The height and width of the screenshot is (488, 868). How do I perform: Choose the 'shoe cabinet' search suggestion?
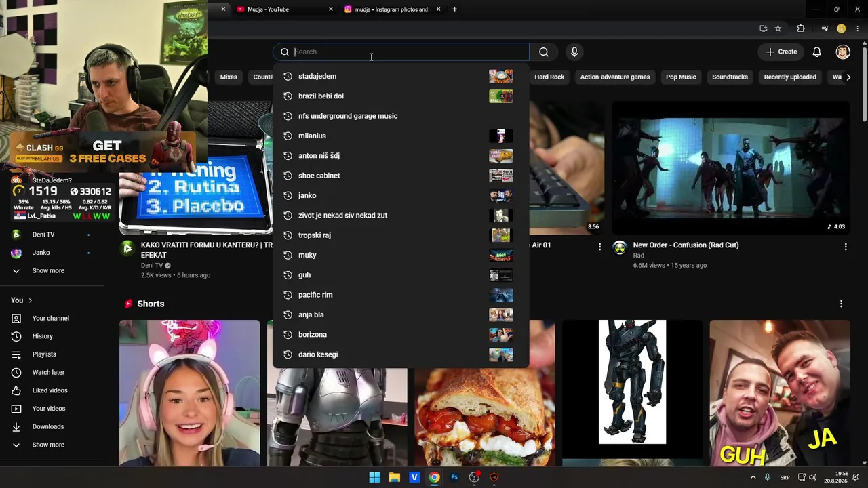tap(401, 176)
